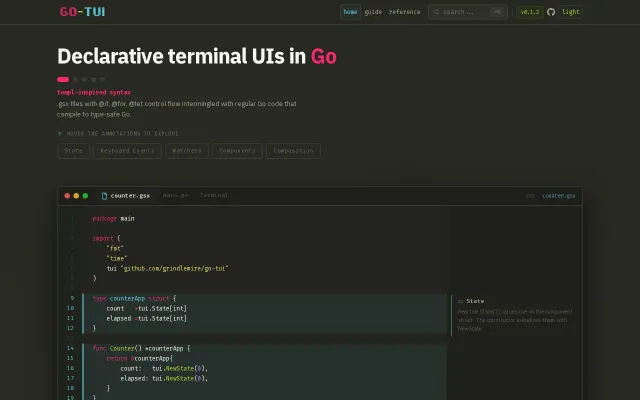The image size is (640, 400).
Task: Click the 'func Counter() *counterApp {' code line
Action: tap(141, 348)
